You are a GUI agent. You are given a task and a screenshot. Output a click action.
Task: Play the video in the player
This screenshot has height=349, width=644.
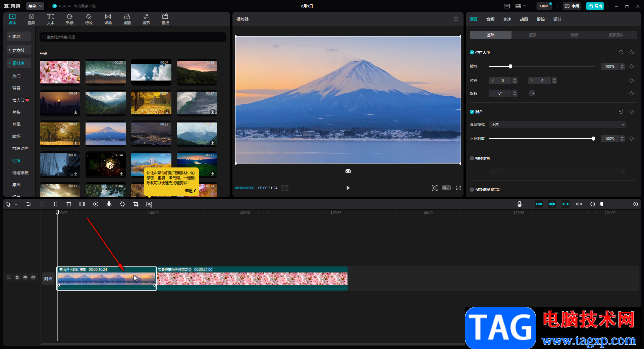point(348,188)
